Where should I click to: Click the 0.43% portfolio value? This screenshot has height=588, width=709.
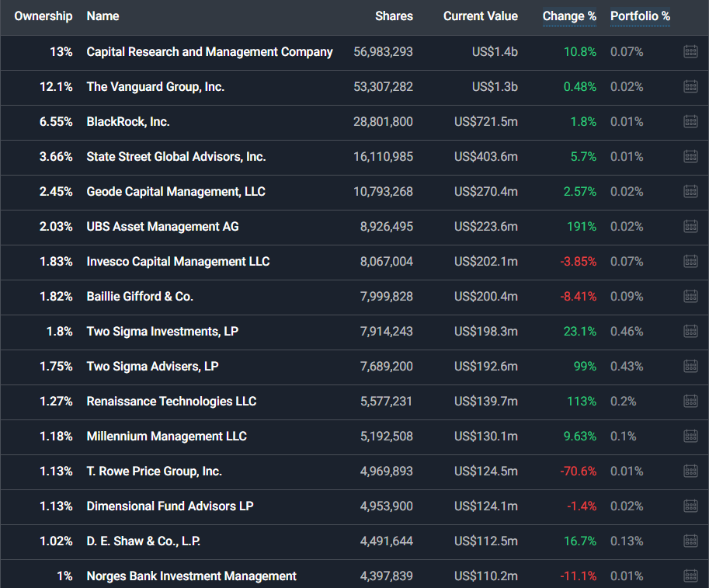[x=627, y=367]
